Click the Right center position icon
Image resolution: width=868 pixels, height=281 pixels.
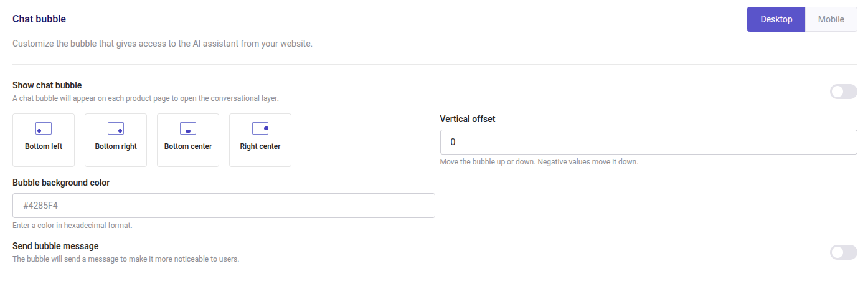coord(260,128)
